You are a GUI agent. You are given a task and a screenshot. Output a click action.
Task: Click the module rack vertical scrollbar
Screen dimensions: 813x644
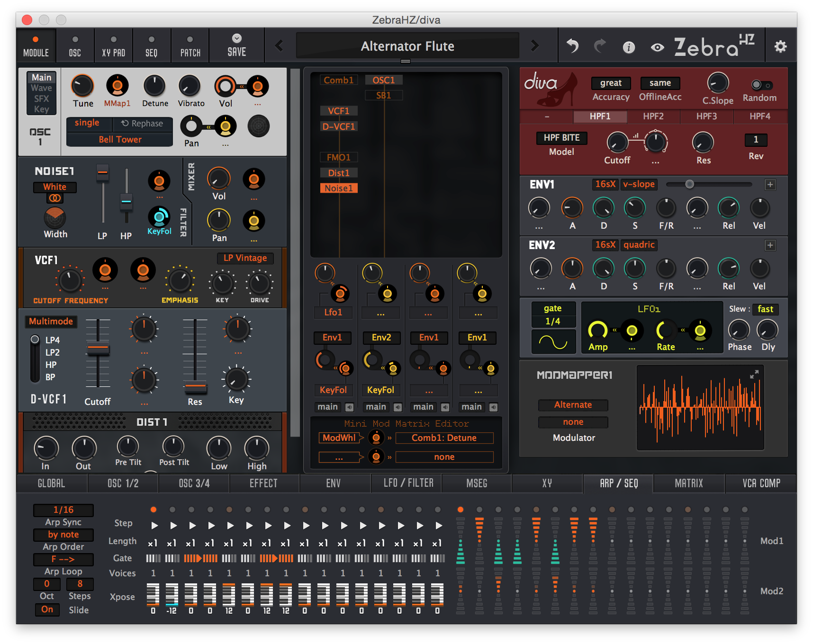(295, 252)
